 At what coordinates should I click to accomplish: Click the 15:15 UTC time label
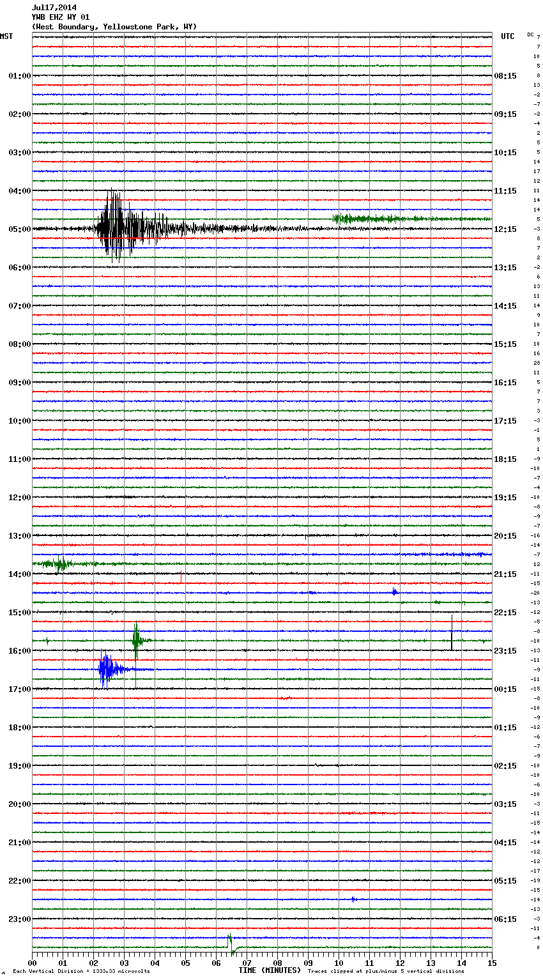[505, 344]
